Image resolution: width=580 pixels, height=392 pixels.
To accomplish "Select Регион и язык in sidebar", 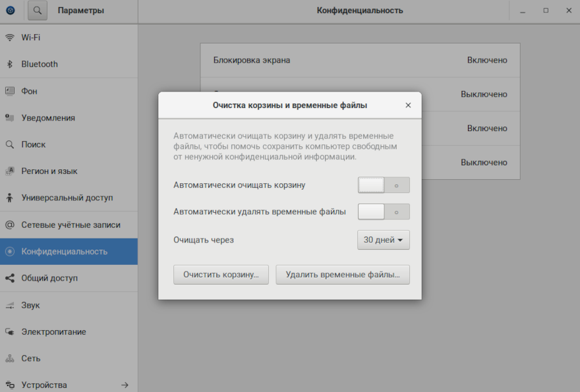I will coord(49,171).
